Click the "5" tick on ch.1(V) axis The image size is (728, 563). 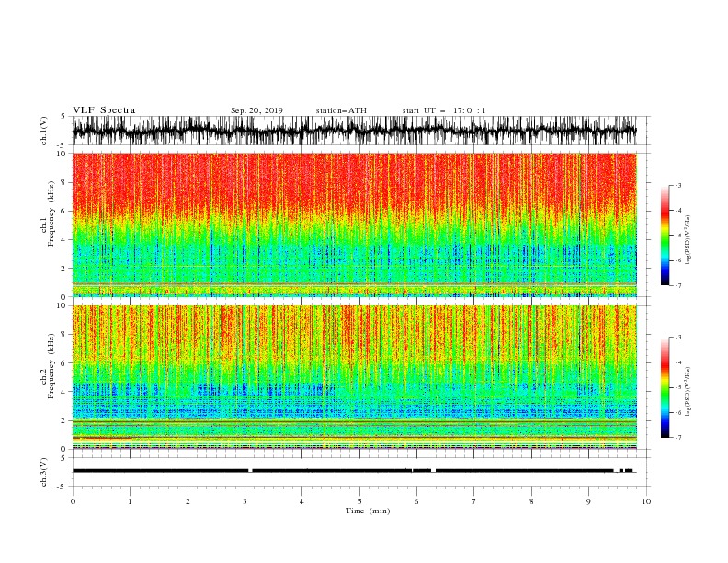pos(63,116)
